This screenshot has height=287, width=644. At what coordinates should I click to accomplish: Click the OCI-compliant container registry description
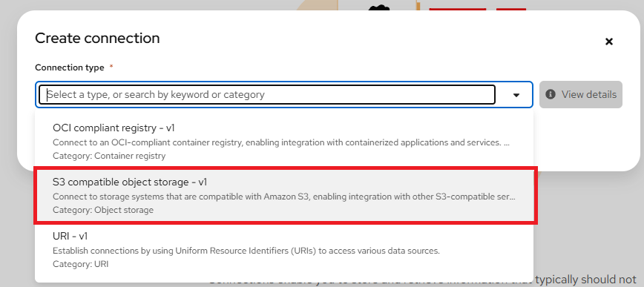[x=281, y=142]
